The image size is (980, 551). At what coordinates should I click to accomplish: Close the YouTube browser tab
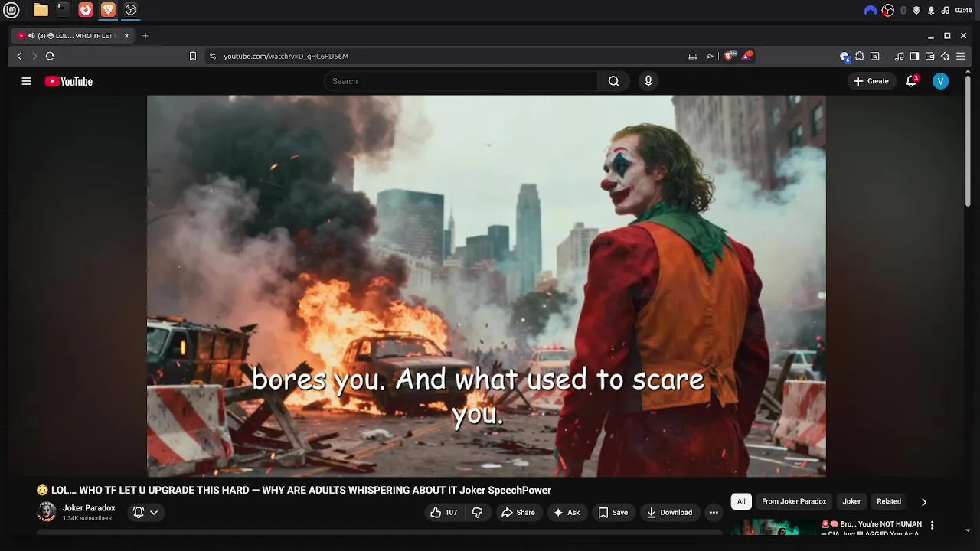126,36
